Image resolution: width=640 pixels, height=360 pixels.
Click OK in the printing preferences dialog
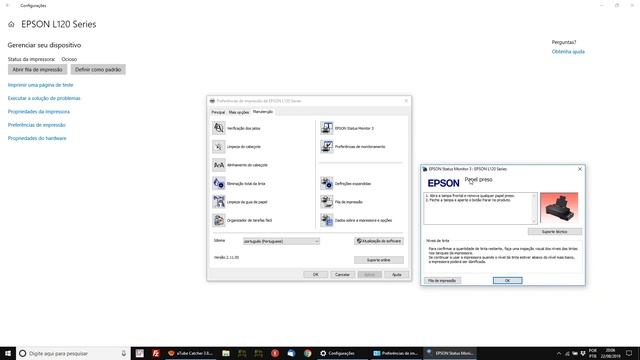point(316,274)
